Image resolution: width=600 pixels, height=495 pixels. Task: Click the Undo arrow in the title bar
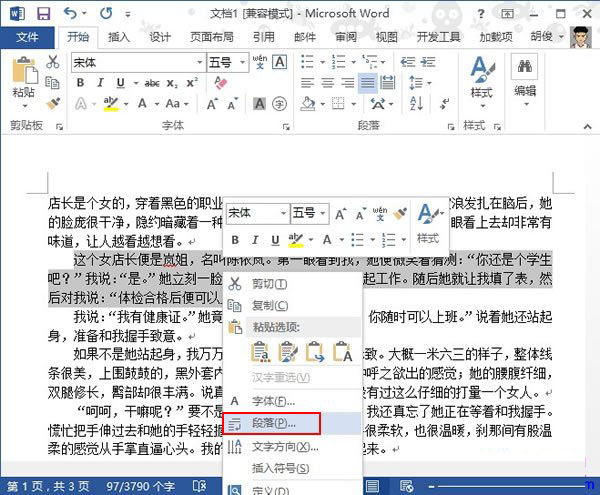(70, 13)
